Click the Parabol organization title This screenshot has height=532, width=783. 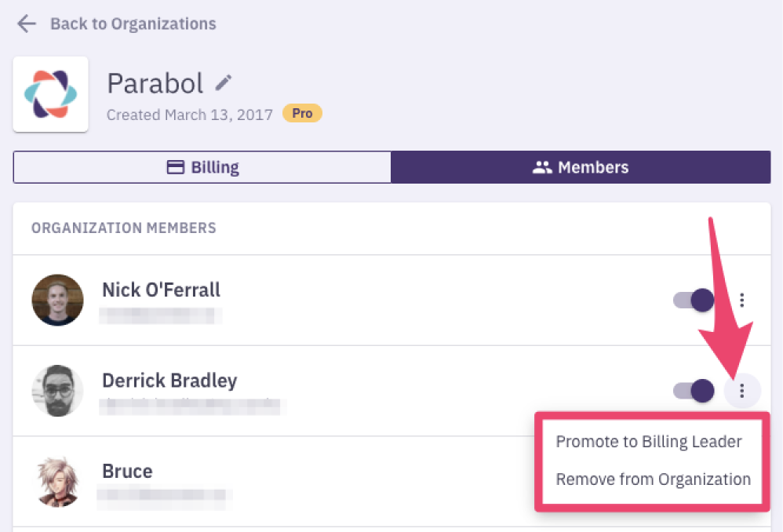pyautogui.click(x=155, y=83)
